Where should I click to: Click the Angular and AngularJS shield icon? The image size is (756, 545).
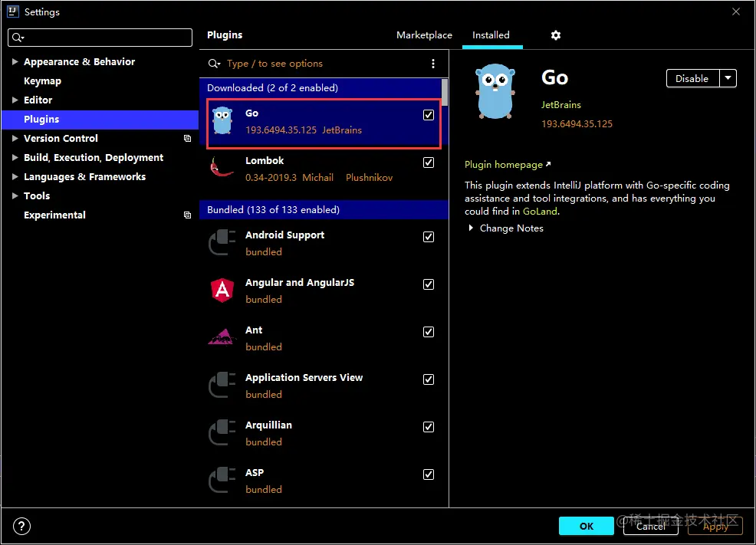point(222,290)
